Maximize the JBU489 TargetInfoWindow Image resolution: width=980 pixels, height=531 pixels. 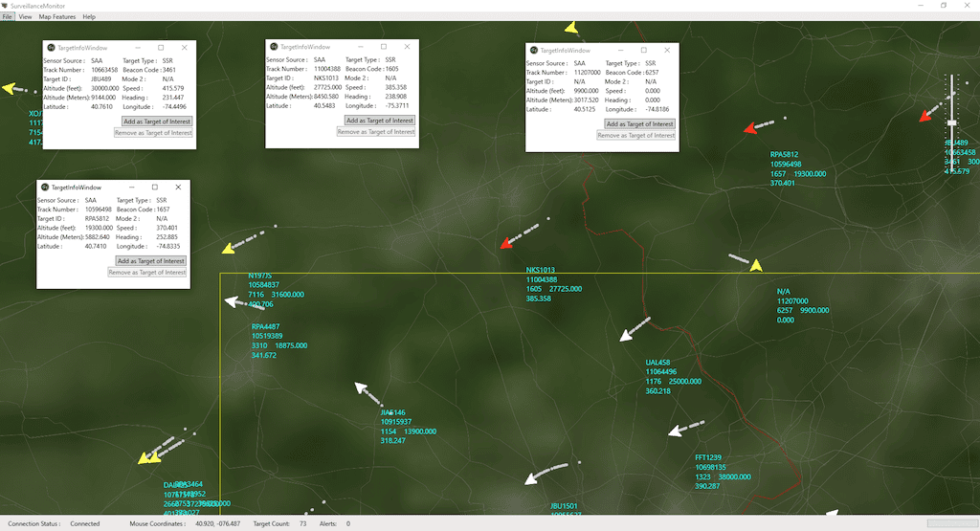coord(161,48)
